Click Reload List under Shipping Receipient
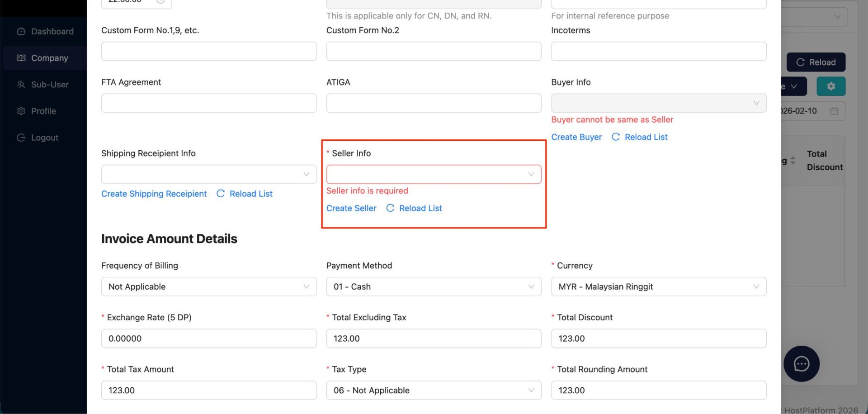The width and height of the screenshot is (868, 414). (251, 194)
